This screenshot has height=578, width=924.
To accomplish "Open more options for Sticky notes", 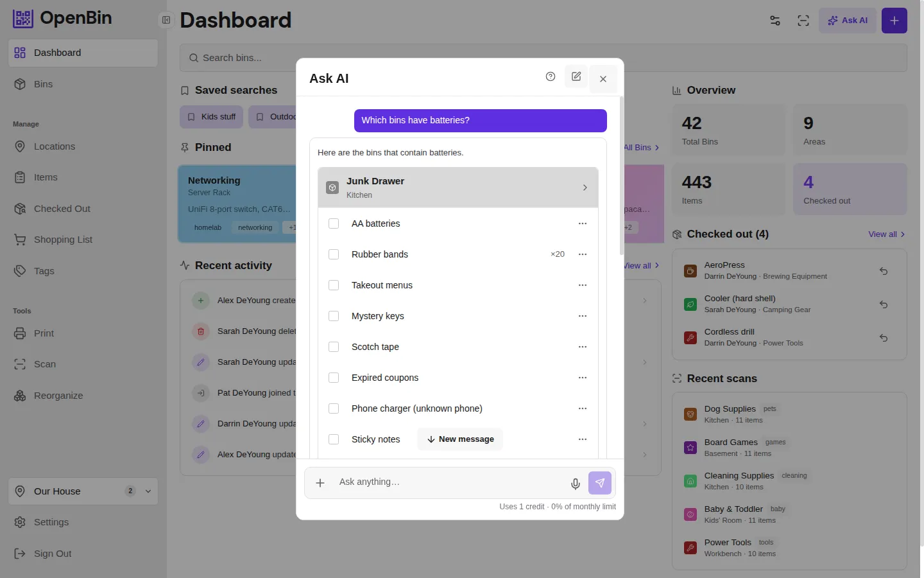I will pos(583,439).
